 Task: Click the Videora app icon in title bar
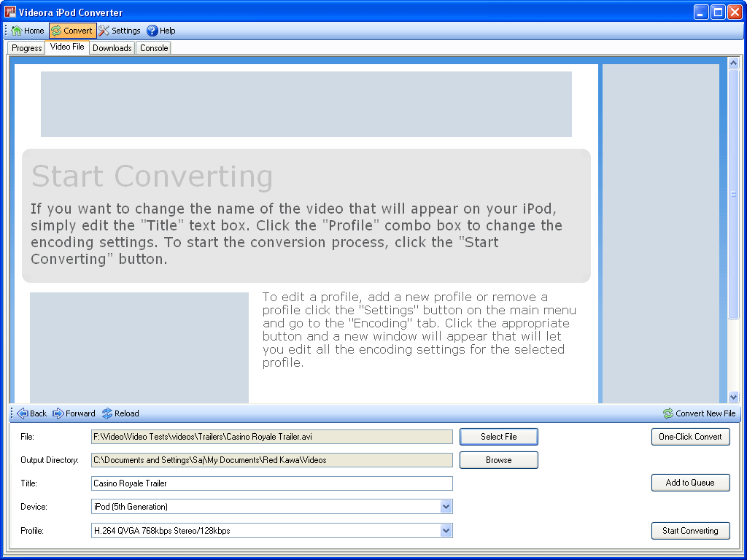pyautogui.click(x=10, y=12)
